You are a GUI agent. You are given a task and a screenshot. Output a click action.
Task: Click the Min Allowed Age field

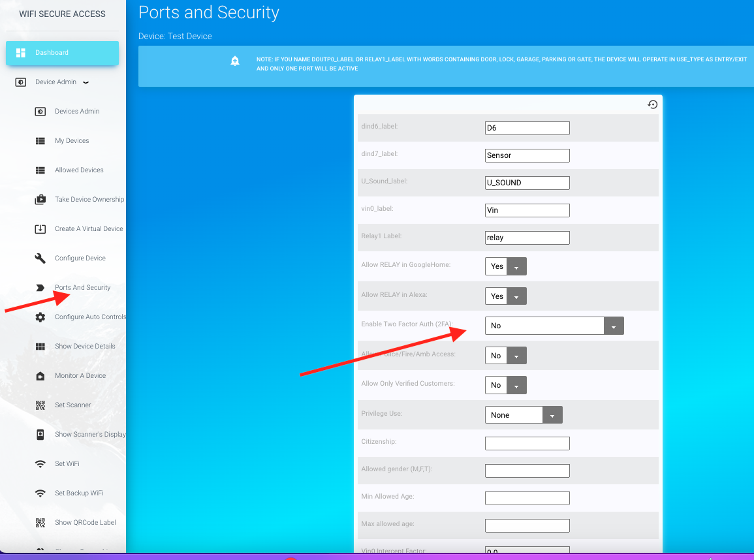click(x=527, y=498)
